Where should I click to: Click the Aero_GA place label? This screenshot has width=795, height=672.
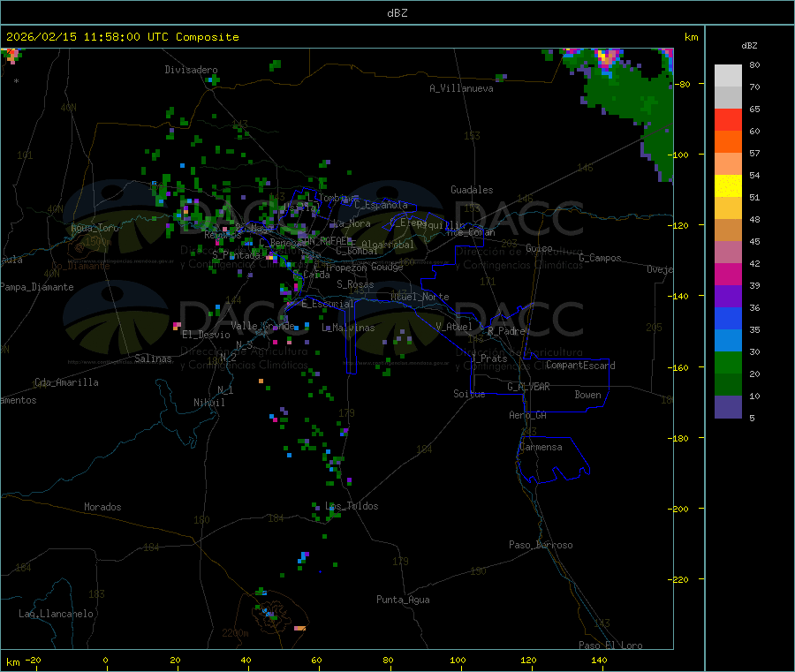pos(528,415)
